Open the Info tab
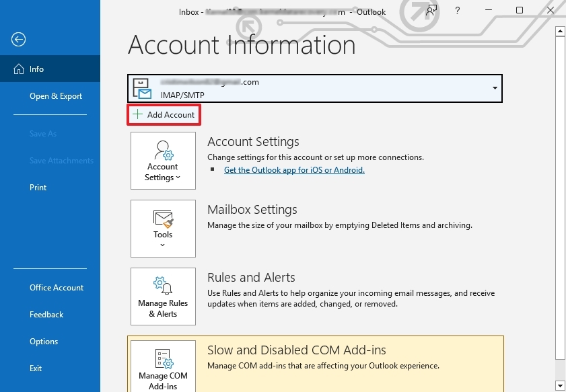 tap(50, 69)
